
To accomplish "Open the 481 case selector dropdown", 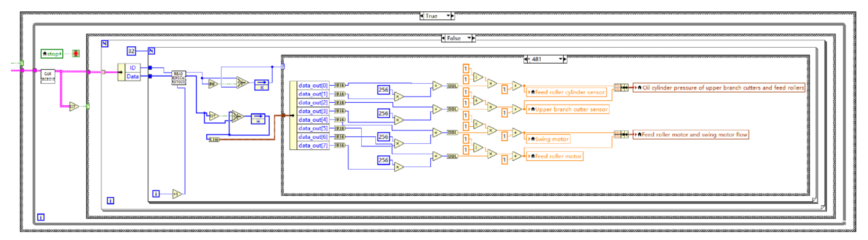I will point(560,59).
